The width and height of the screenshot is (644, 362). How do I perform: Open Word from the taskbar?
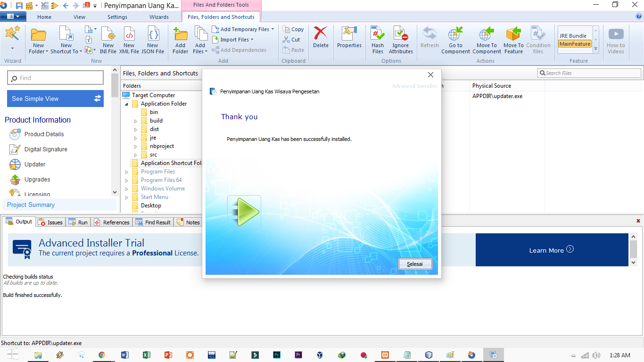point(124,355)
